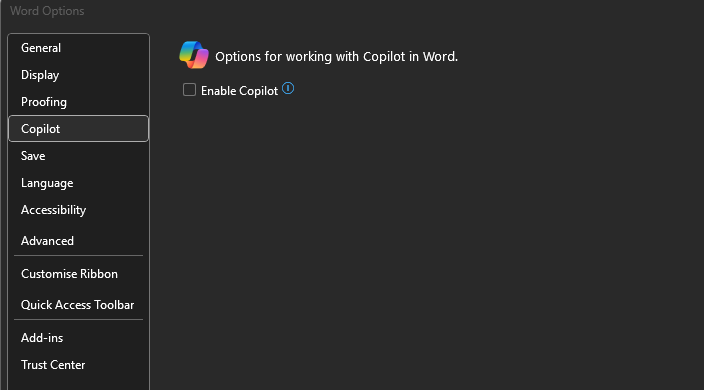The width and height of the screenshot is (704, 390).
Task: Tick the Enable Copilot checkbox
Action: tap(189, 90)
